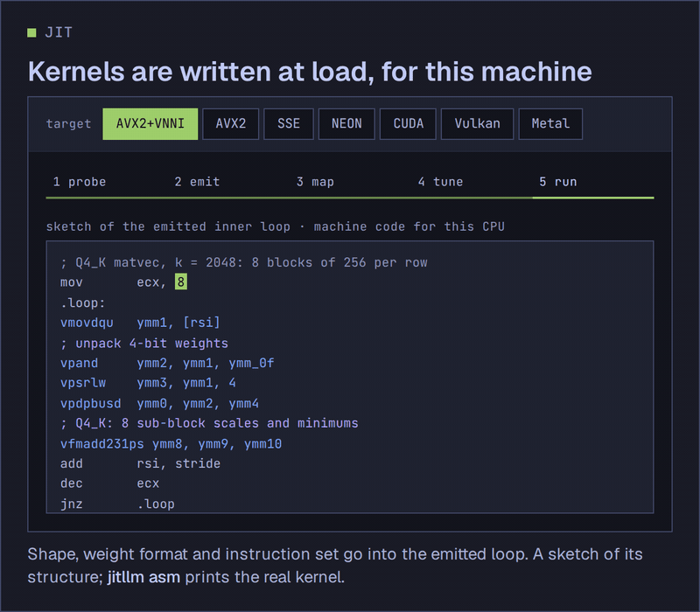Click the highlighted 8 loop count

[x=181, y=282]
